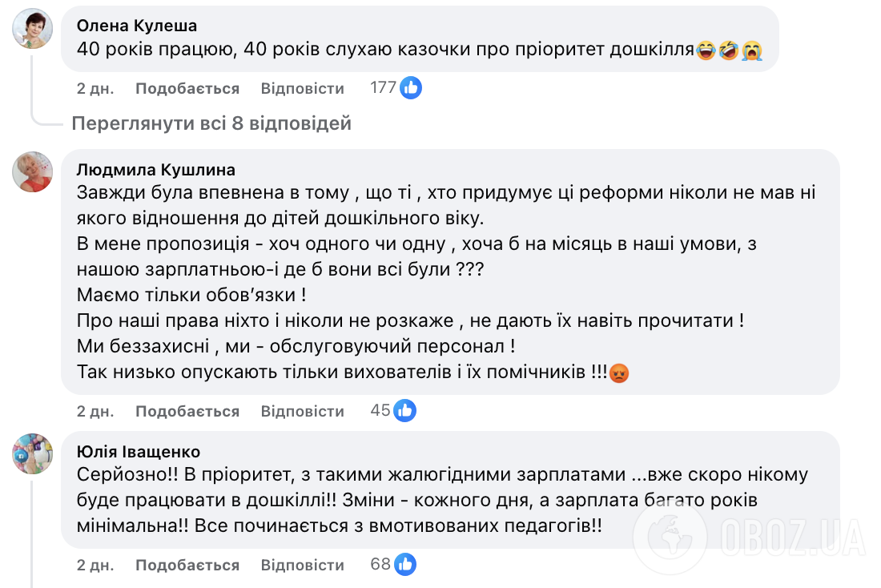Click the 2 дн. timestamp under Людмила's comment

pyautogui.click(x=95, y=410)
